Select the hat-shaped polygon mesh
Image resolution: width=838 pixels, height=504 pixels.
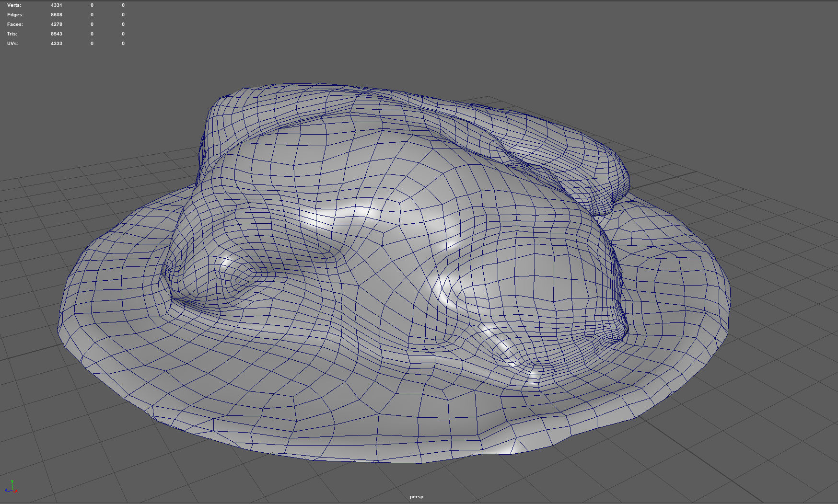[393, 273]
